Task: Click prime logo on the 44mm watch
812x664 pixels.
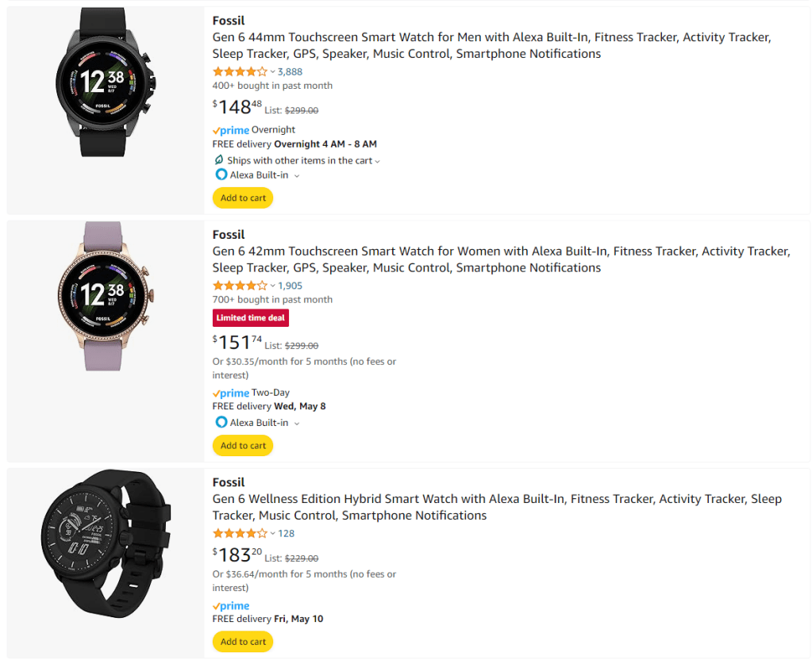Action: point(231,130)
